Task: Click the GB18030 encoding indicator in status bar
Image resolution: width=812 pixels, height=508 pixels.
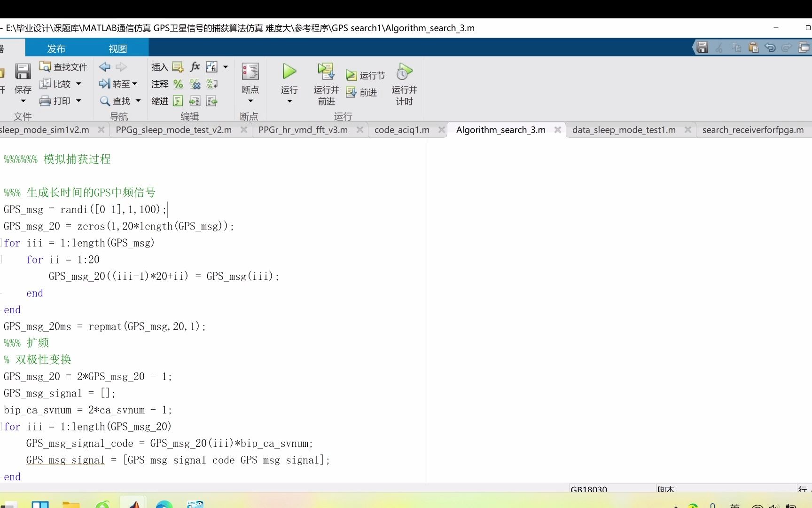Action: point(589,489)
